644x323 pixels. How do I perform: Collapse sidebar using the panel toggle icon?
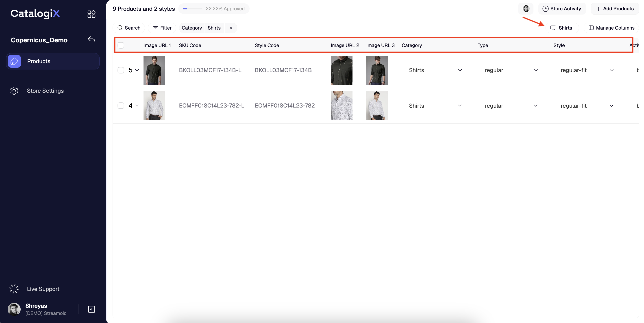[91, 309]
